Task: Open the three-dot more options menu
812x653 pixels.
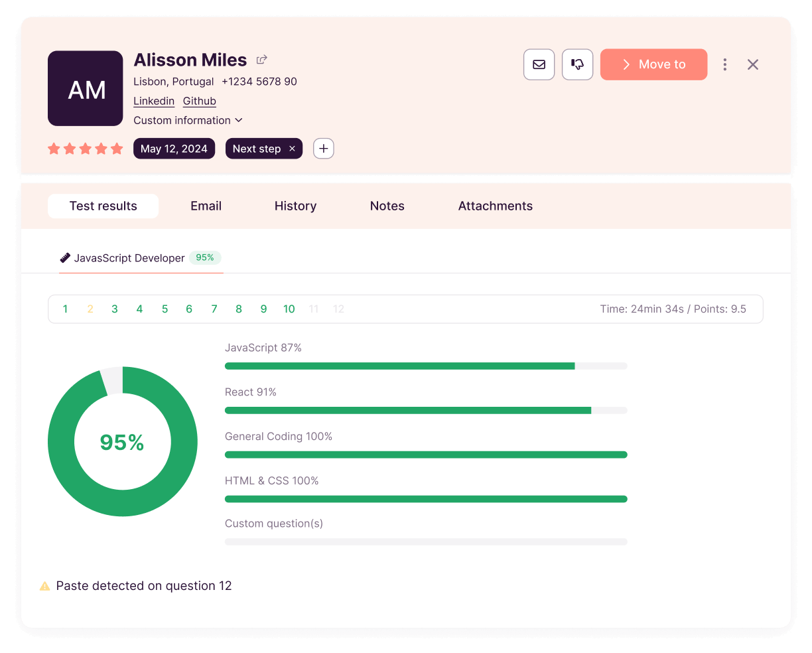Action: [724, 64]
